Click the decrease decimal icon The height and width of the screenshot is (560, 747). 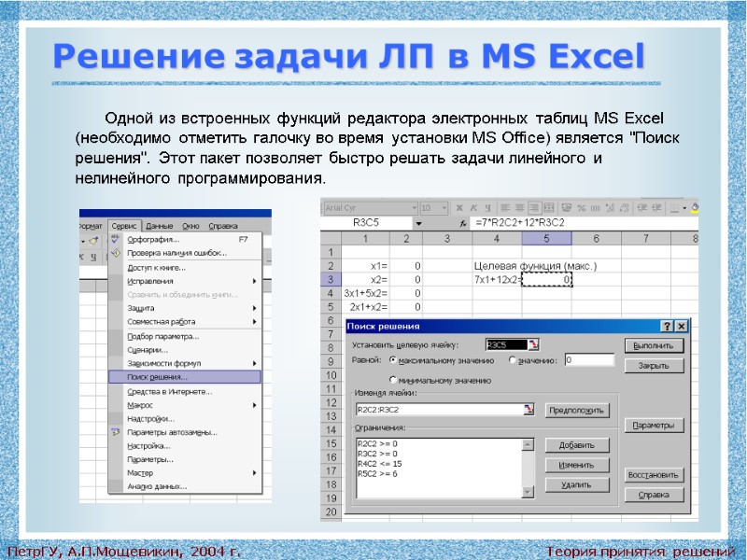click(x=625, y=207)
